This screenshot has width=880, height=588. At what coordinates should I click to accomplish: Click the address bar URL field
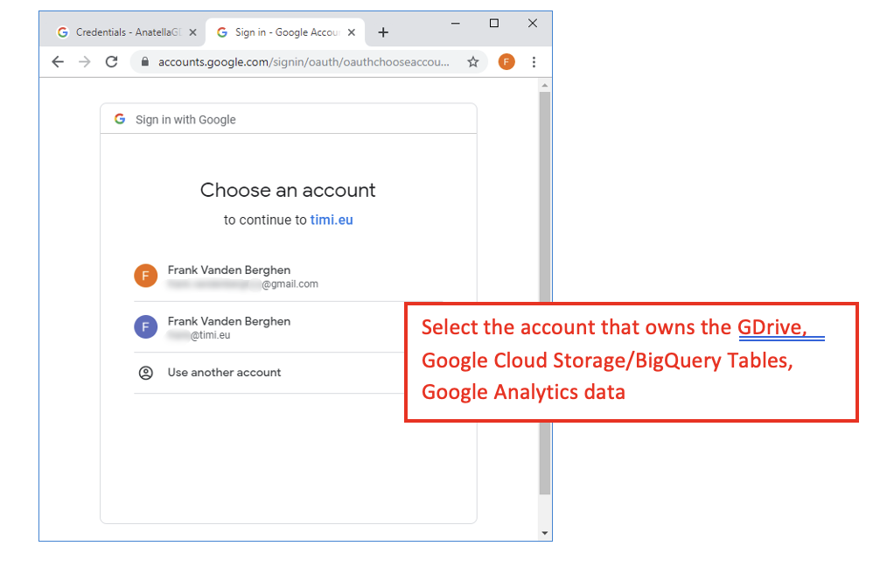(302, 62)
